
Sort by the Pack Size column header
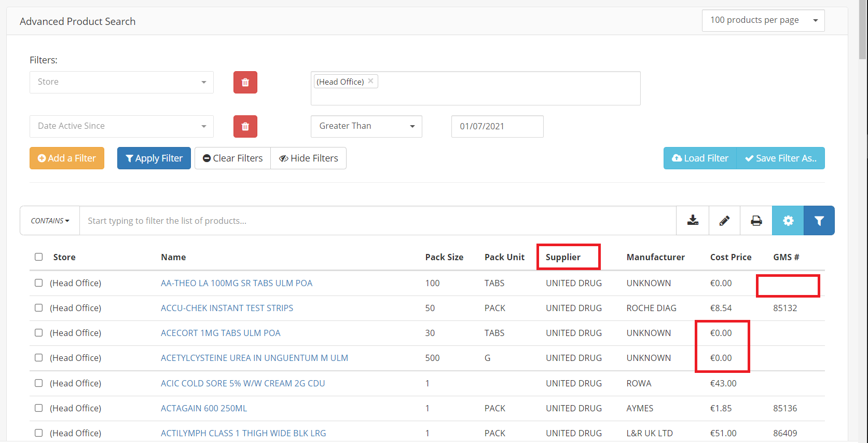(444, 257)
